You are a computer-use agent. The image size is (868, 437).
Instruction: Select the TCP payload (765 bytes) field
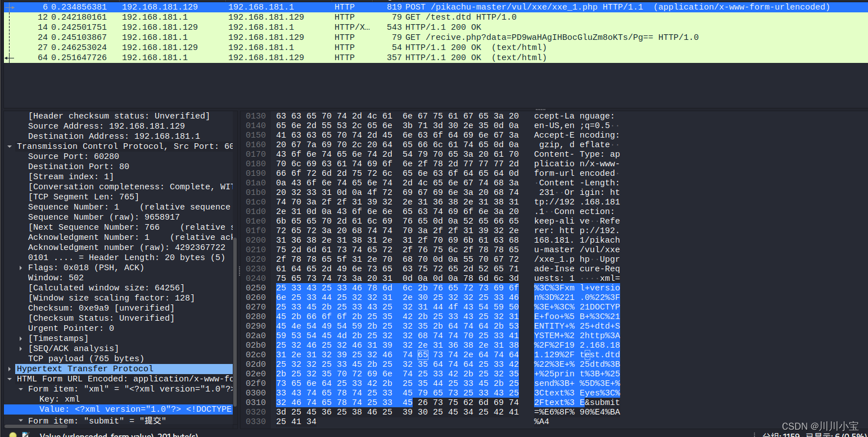point(86,358)
